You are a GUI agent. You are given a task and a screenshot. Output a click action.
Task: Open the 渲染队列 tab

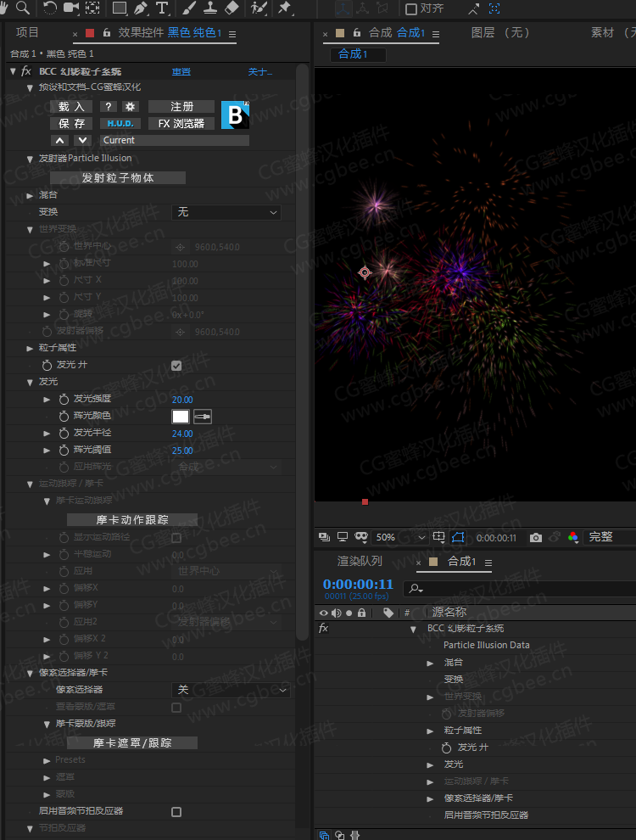tap(360, 562)
